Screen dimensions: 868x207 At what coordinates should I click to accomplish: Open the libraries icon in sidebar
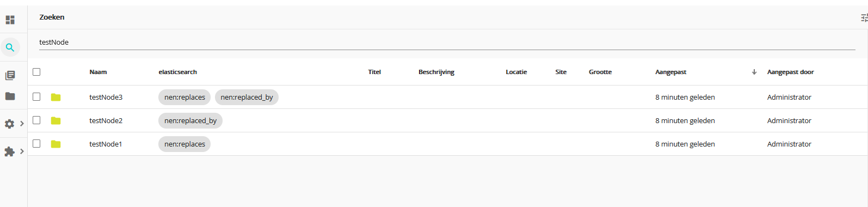(10, 75)
